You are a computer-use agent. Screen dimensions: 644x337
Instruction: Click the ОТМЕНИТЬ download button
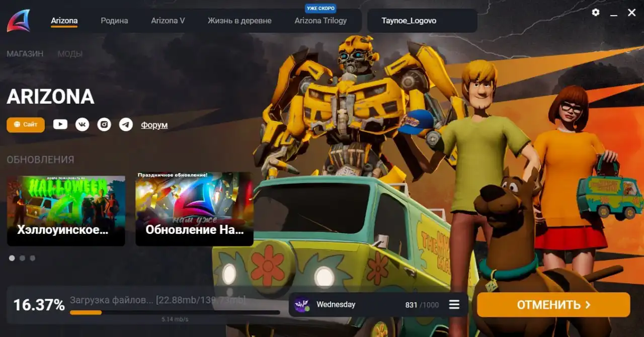coord(553,305)
